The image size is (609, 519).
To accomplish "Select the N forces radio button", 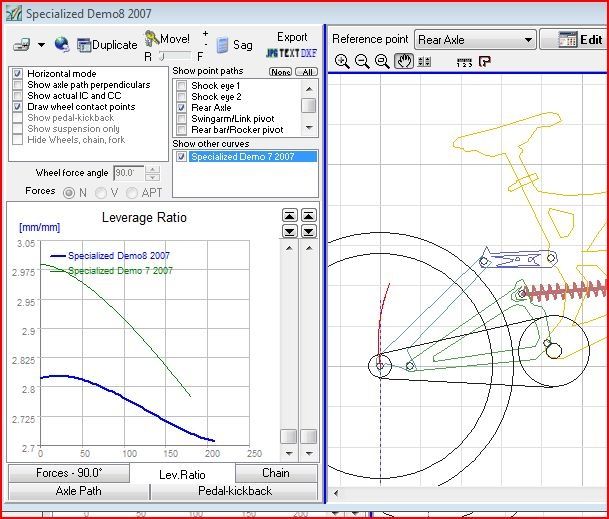I will 69,193.
